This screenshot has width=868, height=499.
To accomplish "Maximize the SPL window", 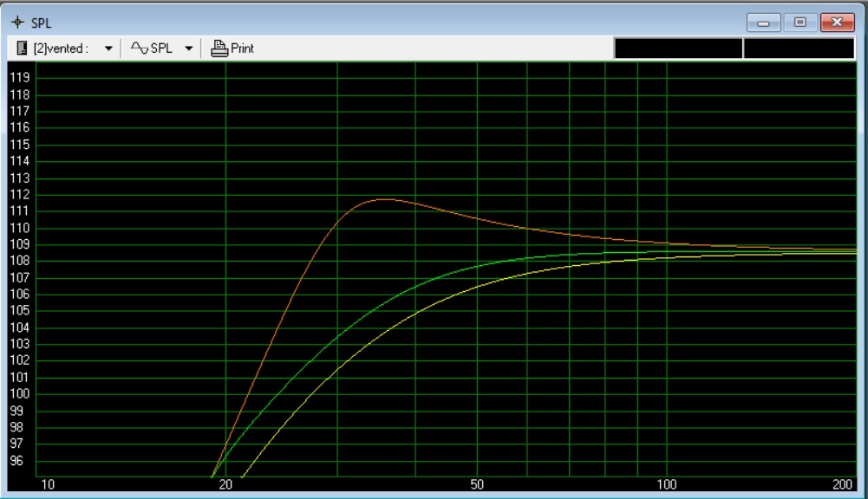I will (x=799, y=23).
